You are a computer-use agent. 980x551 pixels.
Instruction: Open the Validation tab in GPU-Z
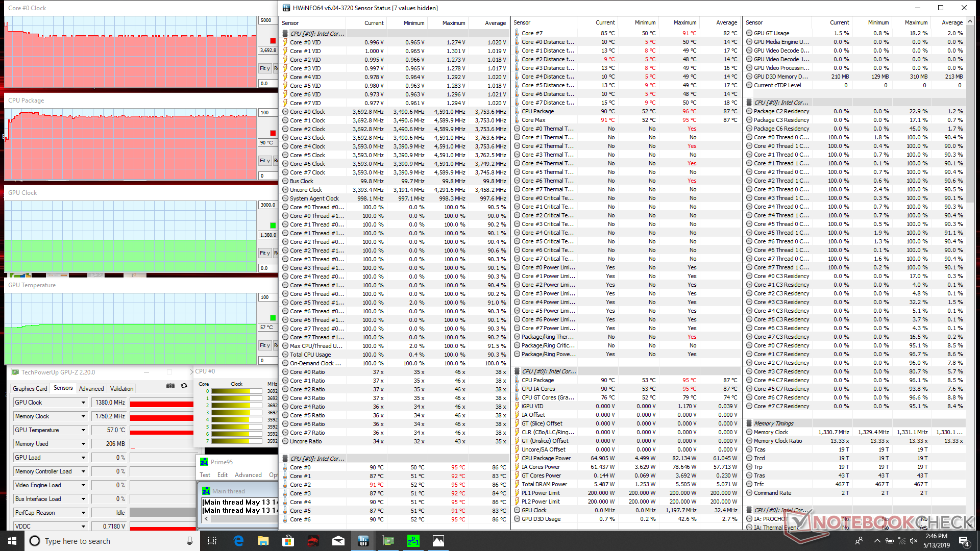coord(122,388)
